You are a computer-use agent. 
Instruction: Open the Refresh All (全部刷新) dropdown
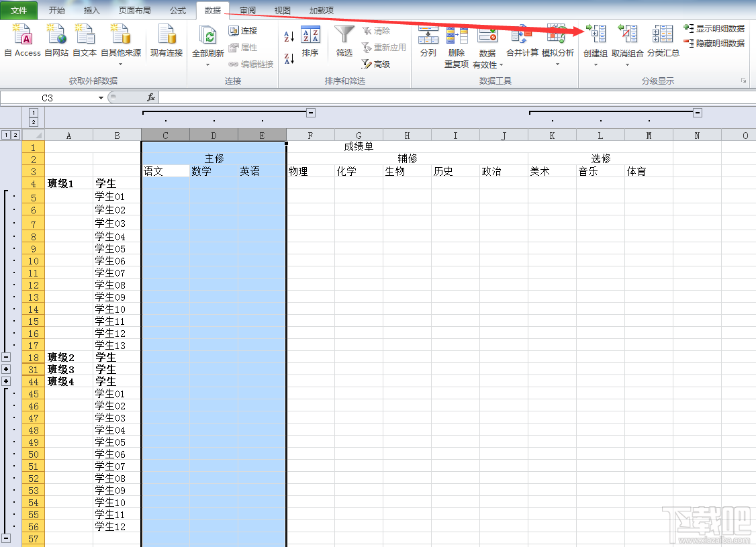click(208, 64)
